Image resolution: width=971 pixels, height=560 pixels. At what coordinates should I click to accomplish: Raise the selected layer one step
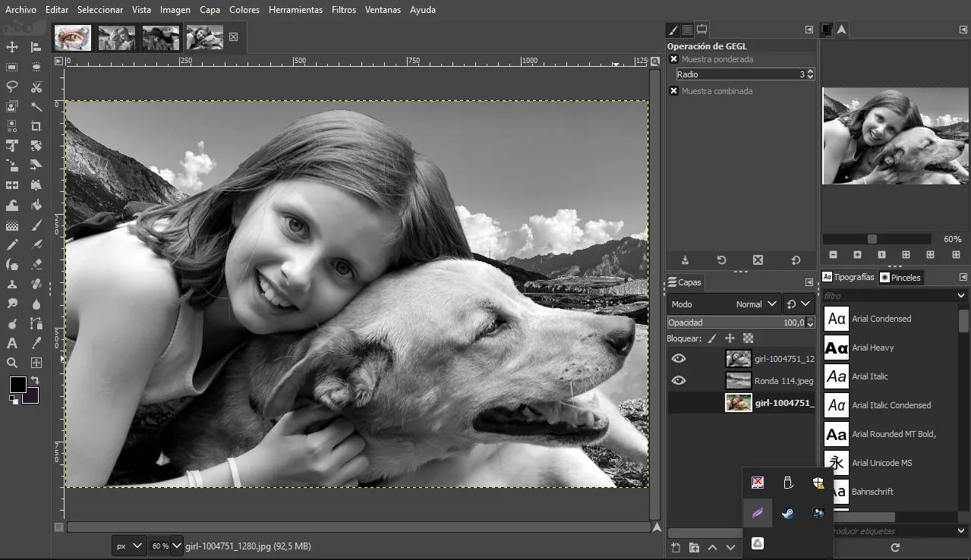[712, 547]
